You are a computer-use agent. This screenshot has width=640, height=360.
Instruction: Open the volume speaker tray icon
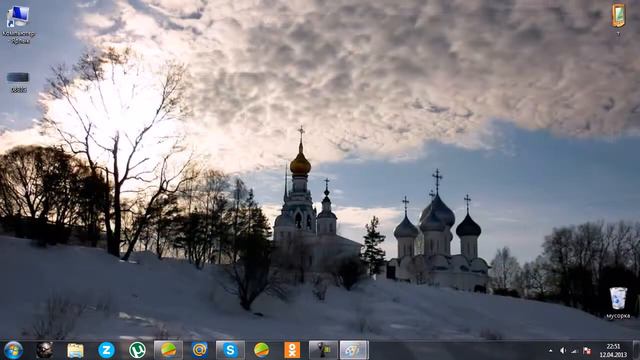563,351
